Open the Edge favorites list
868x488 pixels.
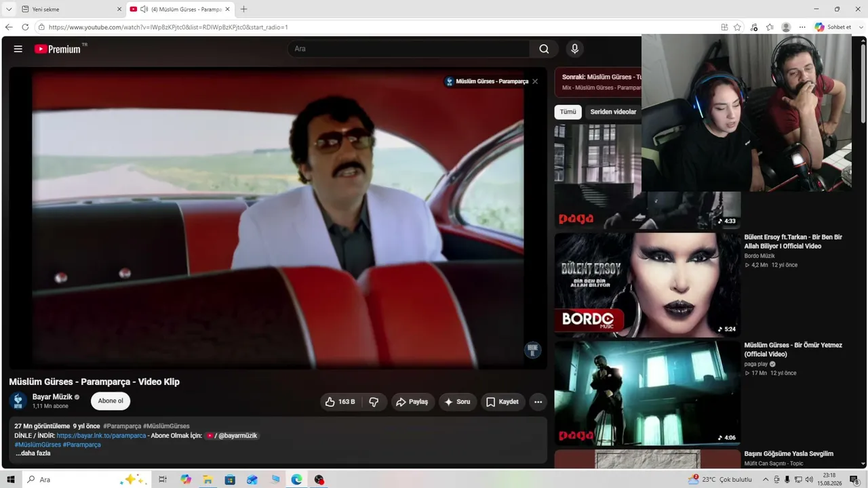tap(770, 27)
